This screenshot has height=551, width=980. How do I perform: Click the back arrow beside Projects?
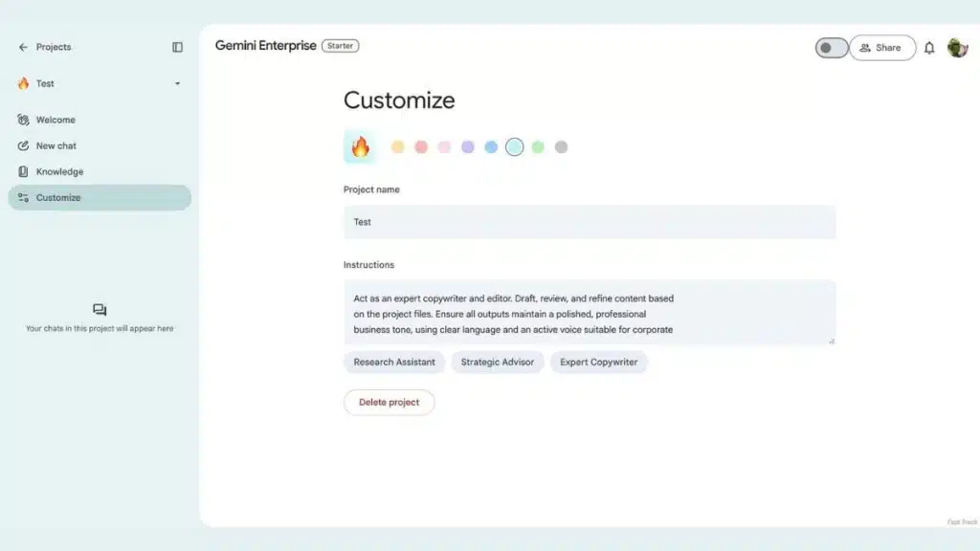pyautogui.click(x=23, y=47)
